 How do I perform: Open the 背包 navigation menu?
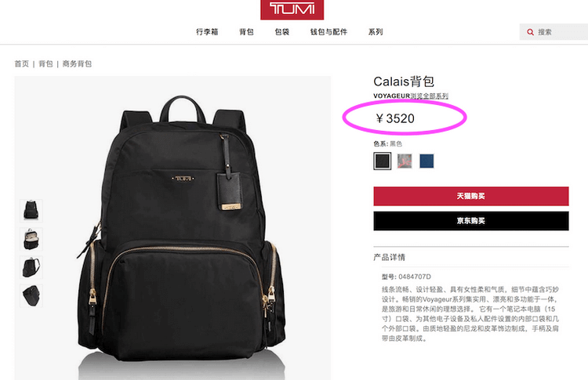click(246, 32)
